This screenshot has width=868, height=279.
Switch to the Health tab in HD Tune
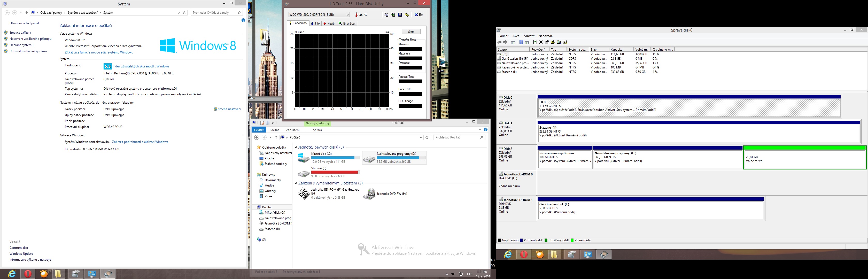(x=329, y=24)
